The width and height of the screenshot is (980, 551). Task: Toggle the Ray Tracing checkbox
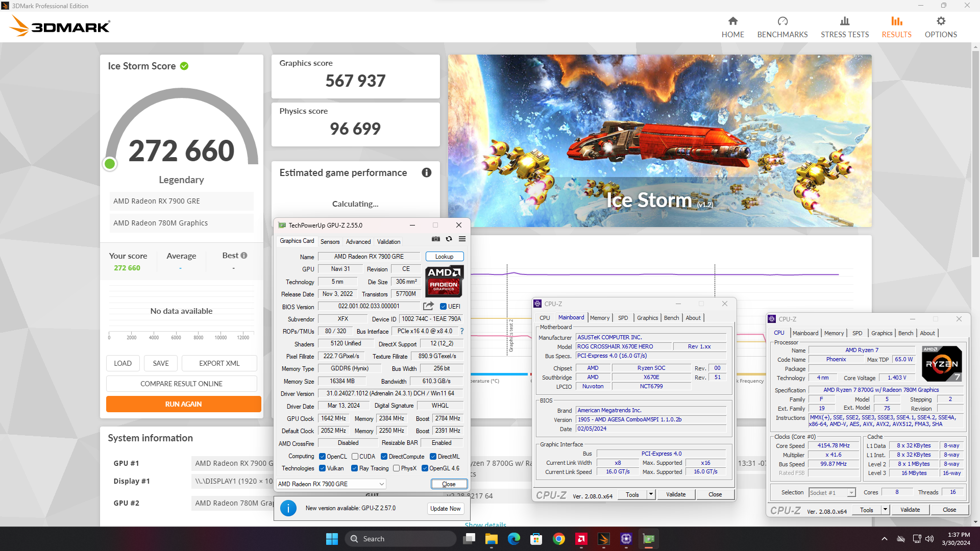[x=354, y=468]
